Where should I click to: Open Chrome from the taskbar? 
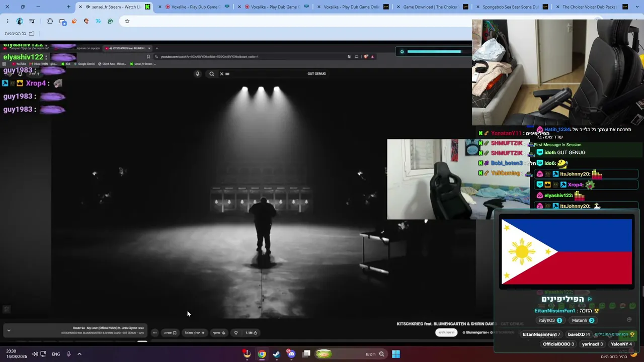coord(262,354)
